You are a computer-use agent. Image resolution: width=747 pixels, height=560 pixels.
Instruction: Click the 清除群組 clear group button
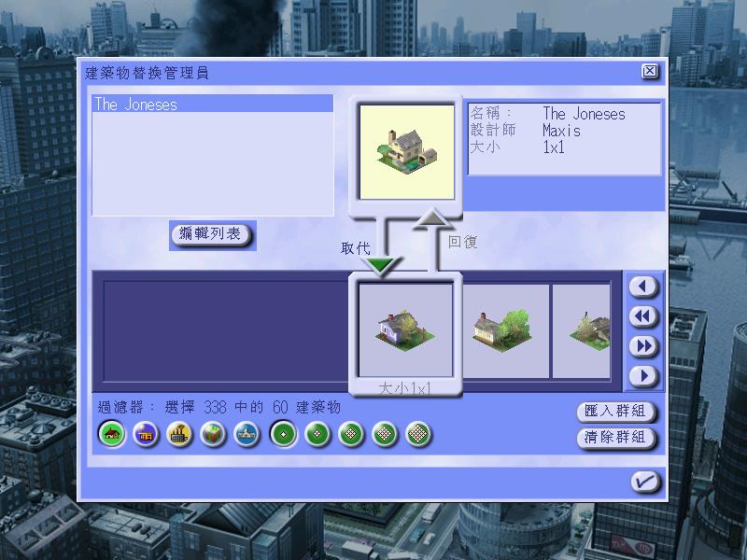(x=616, y=437)
